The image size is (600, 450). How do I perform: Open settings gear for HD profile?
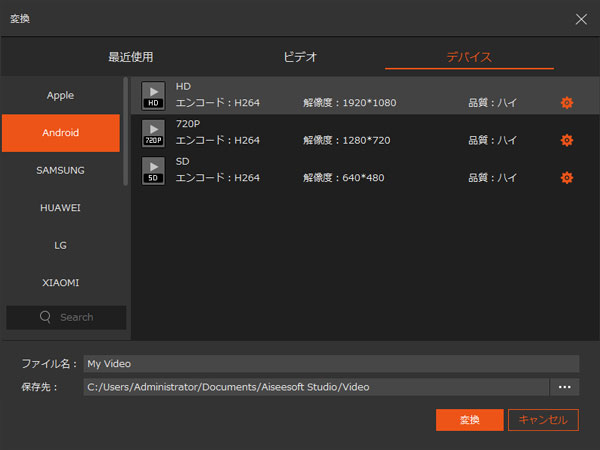[x=567, y=103]
